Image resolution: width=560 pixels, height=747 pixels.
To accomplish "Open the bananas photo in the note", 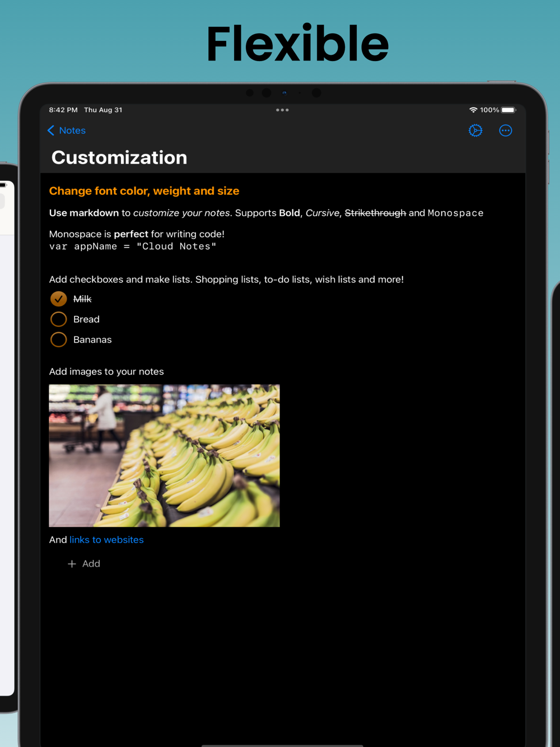I will pyautogui.click(x=164, y=455).
